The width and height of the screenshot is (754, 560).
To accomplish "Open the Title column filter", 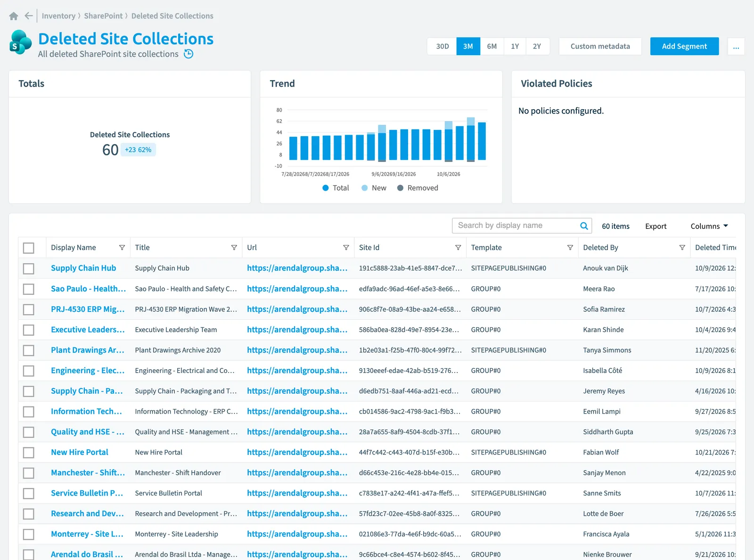I will pyautogui.click(x=234, y=248).
